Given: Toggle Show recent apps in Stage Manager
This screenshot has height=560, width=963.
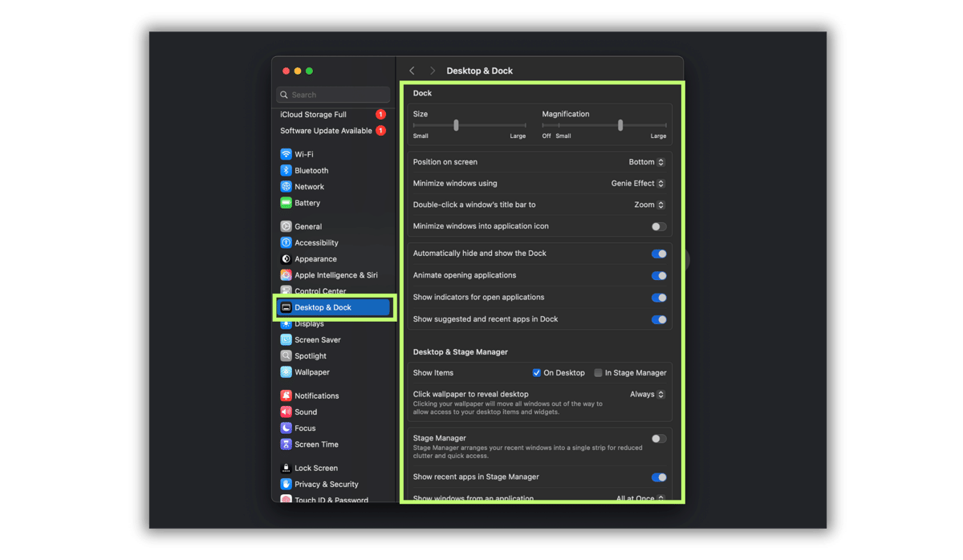Looking at the screenshot, I should 659,477.
